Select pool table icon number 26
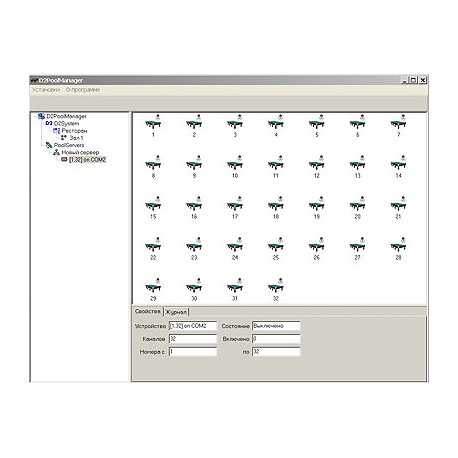Screen dimensions: 458x458 (x=317, y=245)
